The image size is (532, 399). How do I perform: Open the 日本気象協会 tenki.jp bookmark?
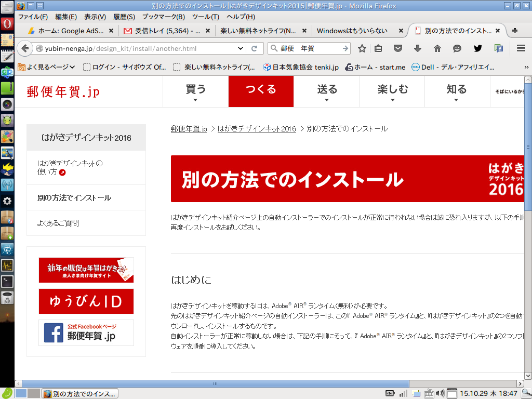click(x=301, y=67)
